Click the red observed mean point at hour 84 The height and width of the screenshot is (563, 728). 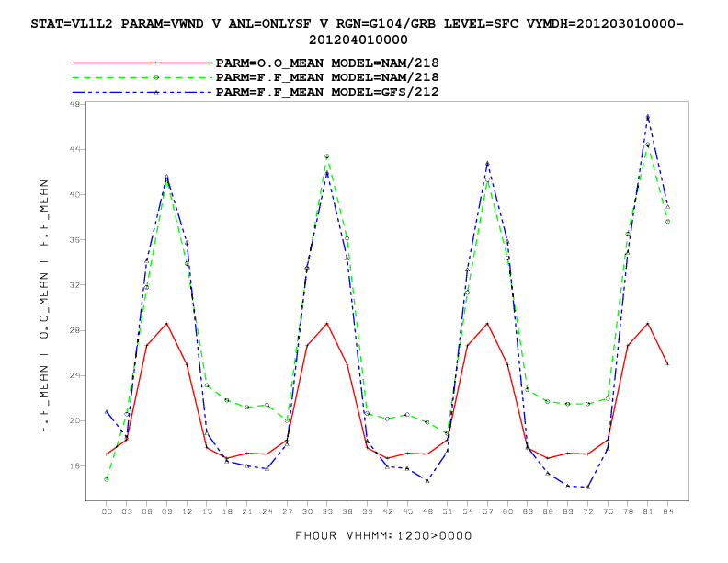pos(667,364)
